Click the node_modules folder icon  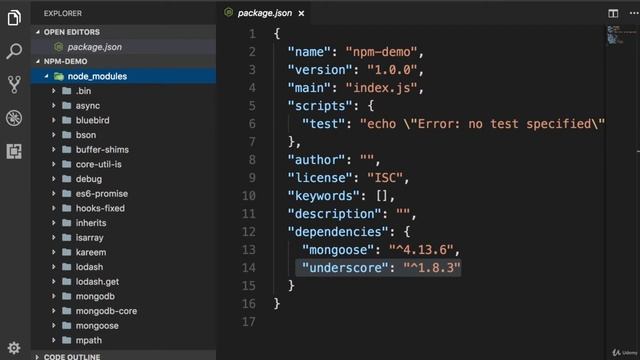pyautogui.click(x=59, y=76)
